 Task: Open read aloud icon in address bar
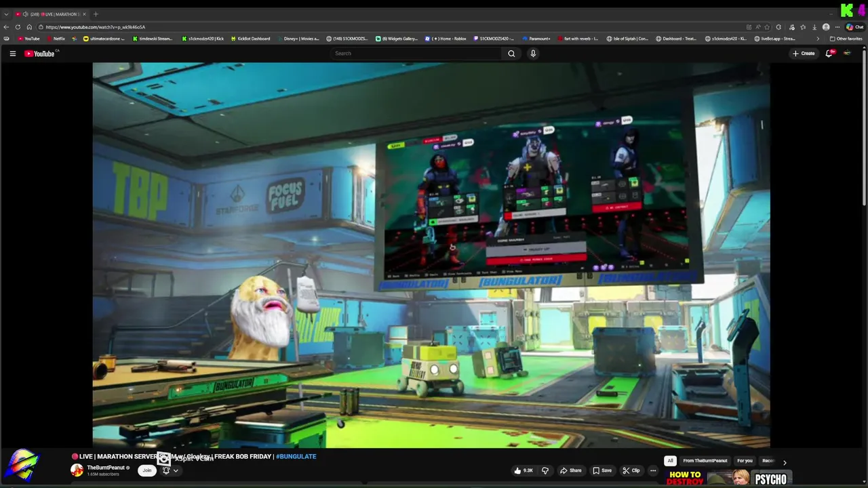pos(758,27)
